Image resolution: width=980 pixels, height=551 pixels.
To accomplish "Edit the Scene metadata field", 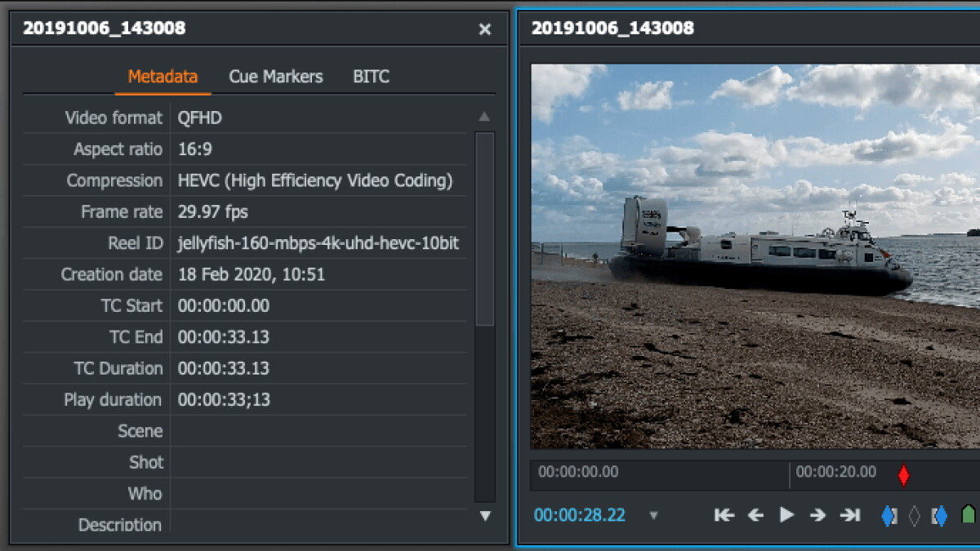I will 318,431.
